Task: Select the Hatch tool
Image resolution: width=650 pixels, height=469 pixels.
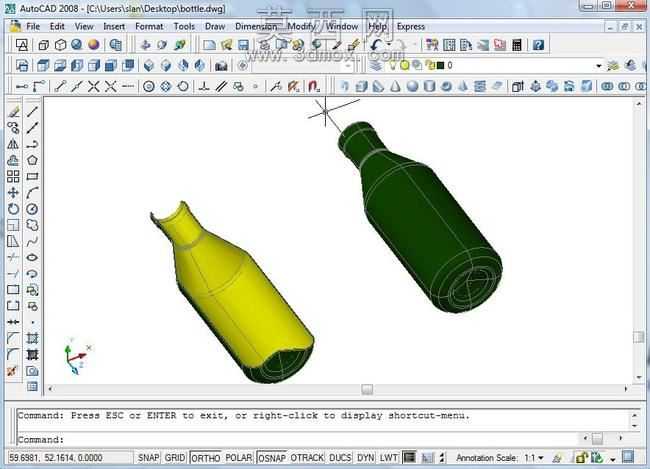Action: [x=32, y=338]
